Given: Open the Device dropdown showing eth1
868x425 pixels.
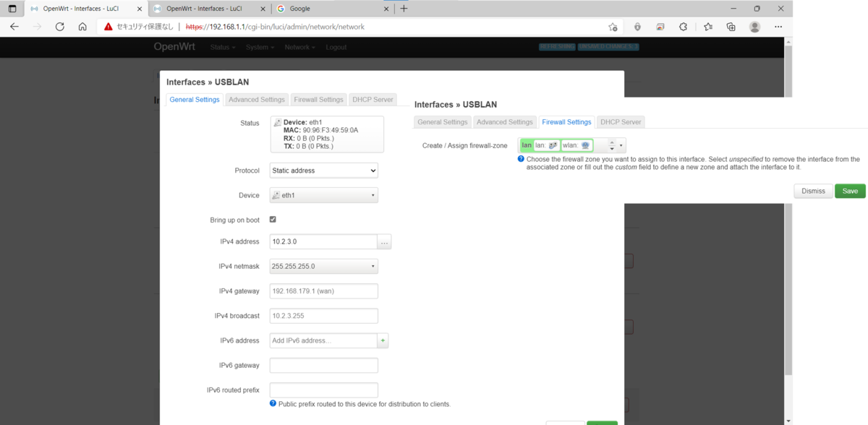Looking at the screenshot, I should click(x=323, y=195).
